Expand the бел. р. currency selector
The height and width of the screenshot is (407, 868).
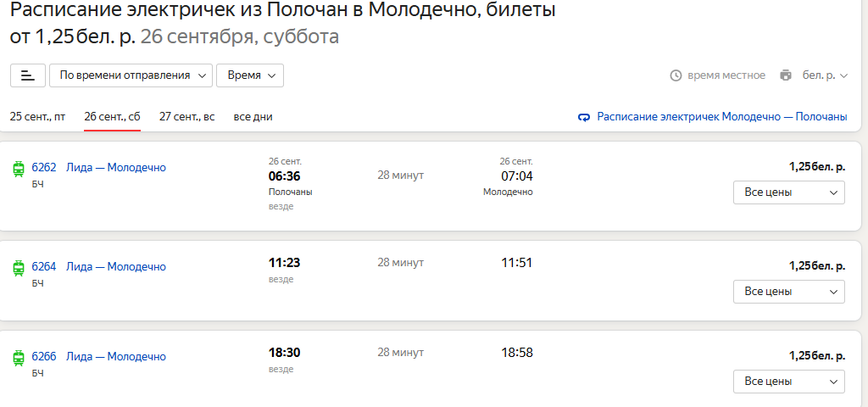[x=825, y=75]
